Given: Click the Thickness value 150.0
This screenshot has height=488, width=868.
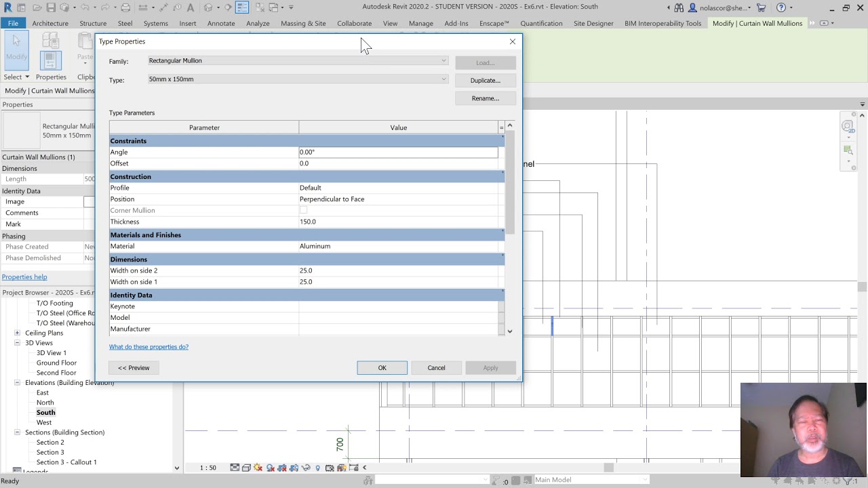Looking at the screenshot, I should coord(398,222).
